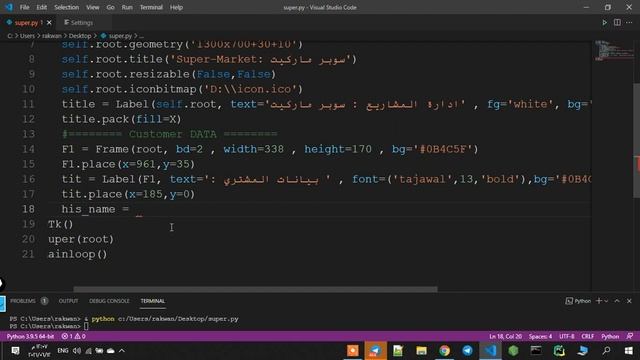Open the View menu

[93, 7]
